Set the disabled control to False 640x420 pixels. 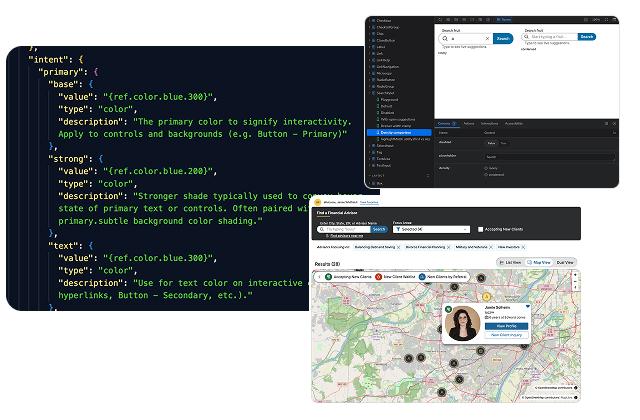pyautogui.click(x=491, y=143)
